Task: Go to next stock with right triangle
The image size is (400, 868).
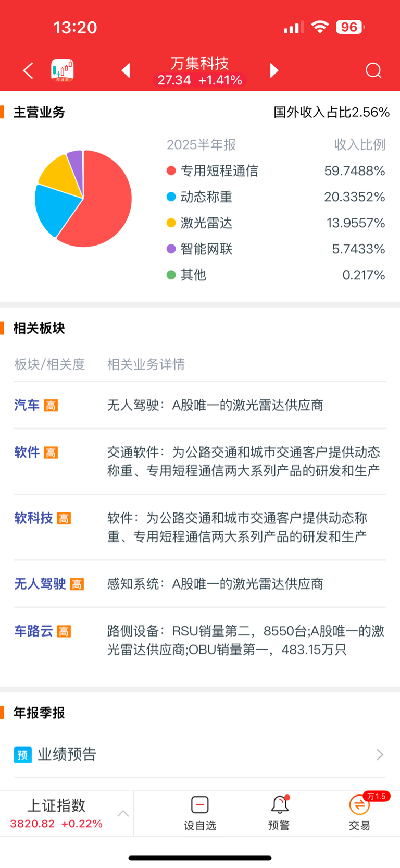Action: [274, 70]
